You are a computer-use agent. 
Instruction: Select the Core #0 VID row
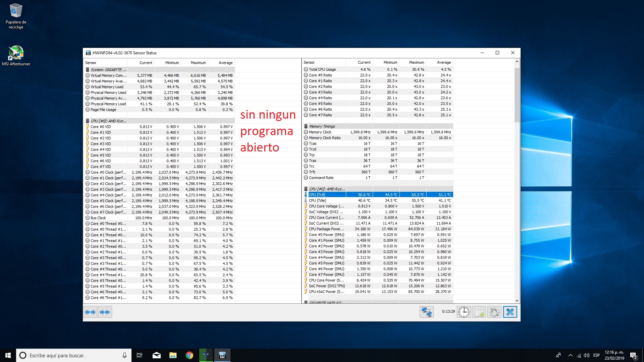[159, 127]
